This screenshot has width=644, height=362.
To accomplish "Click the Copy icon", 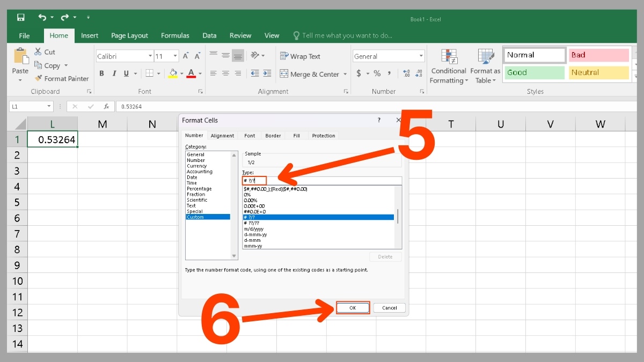I will [38, 65].
